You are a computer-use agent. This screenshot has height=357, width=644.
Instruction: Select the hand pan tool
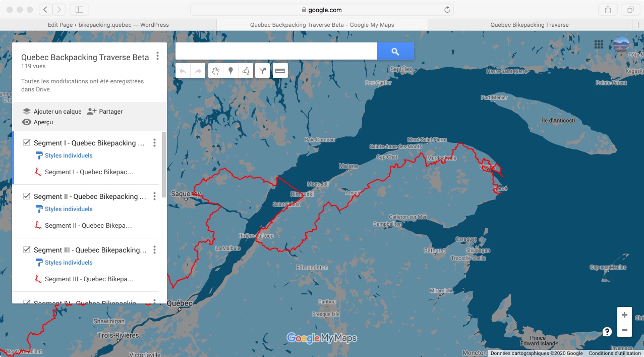pyautogui.click(x=215, y=71)
